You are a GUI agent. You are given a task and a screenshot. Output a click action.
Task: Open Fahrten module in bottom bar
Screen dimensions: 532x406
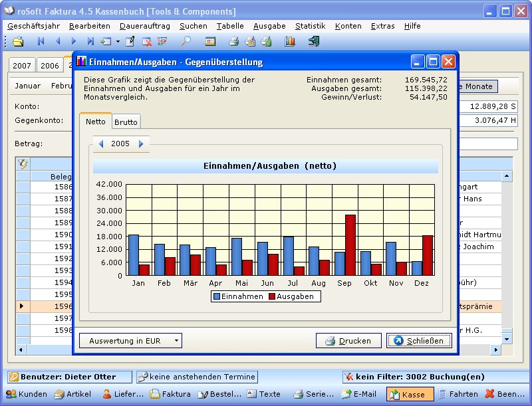(x=457, y=394)
